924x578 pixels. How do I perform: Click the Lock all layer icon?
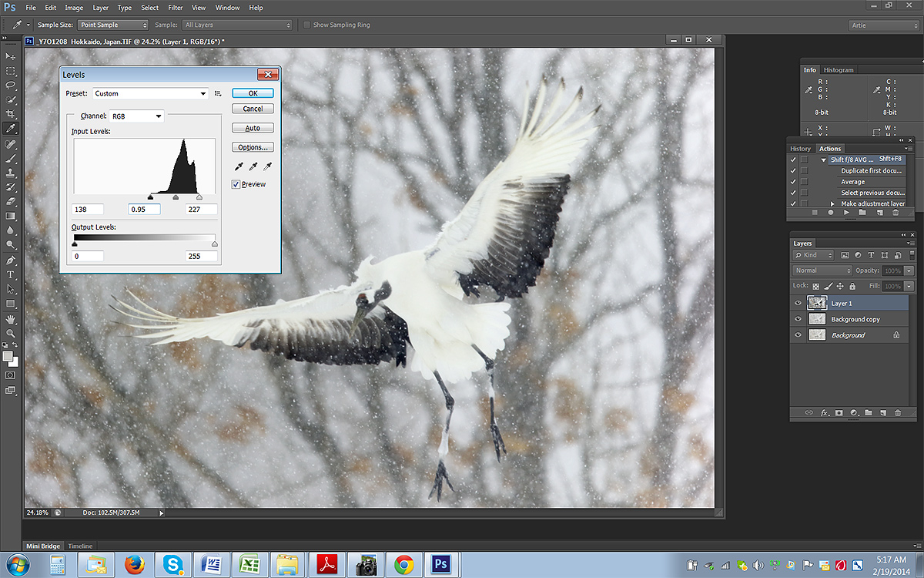click(x=852, y=286)
